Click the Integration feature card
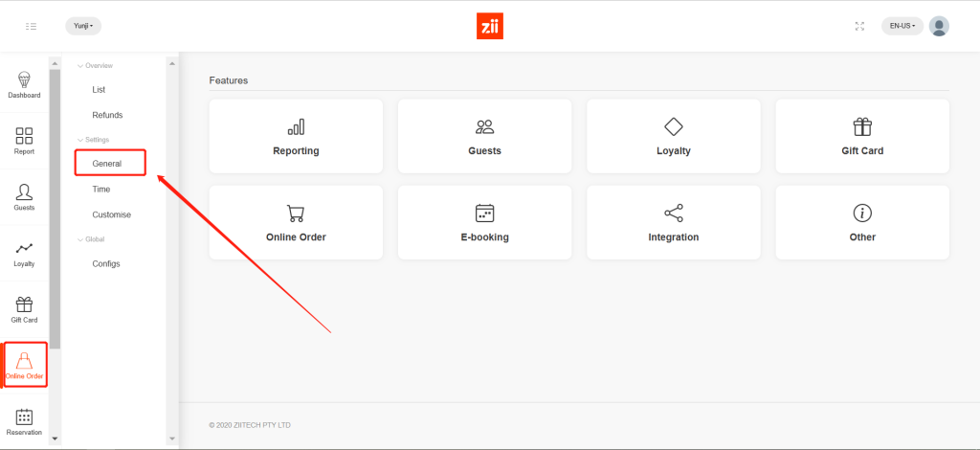Screen dimensions: 980x450 point(673,223)
